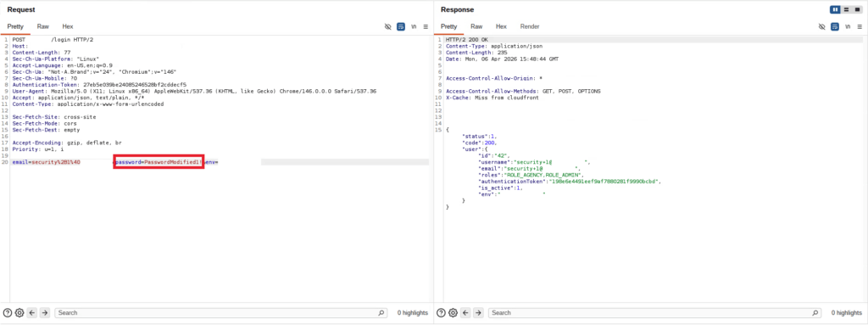Switch Response panel to Raw tab

click(x=476, y=26)
